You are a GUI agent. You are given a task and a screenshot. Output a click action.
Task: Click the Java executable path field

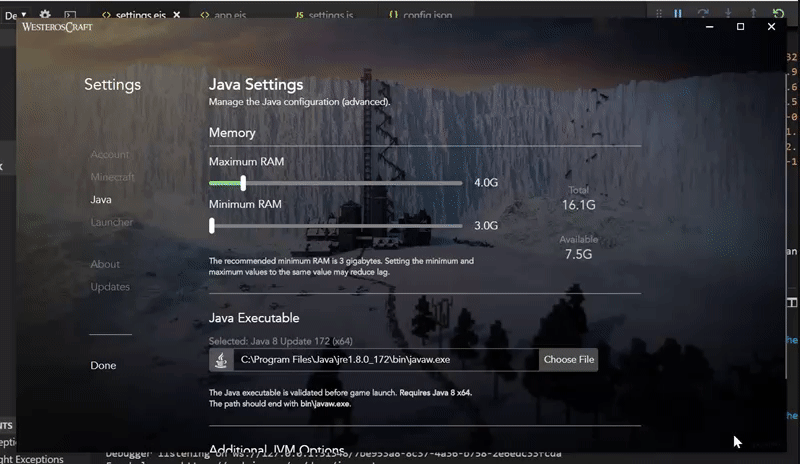pos(386,359)
